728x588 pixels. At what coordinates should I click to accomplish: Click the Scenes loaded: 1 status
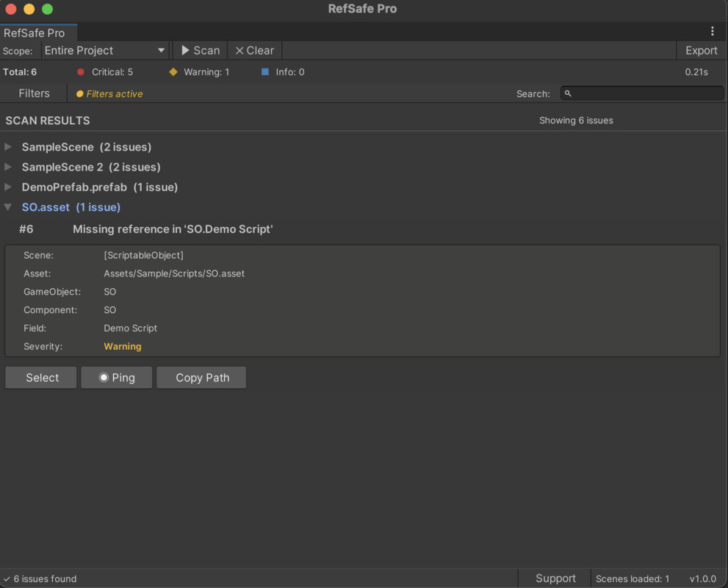point(633,578)
